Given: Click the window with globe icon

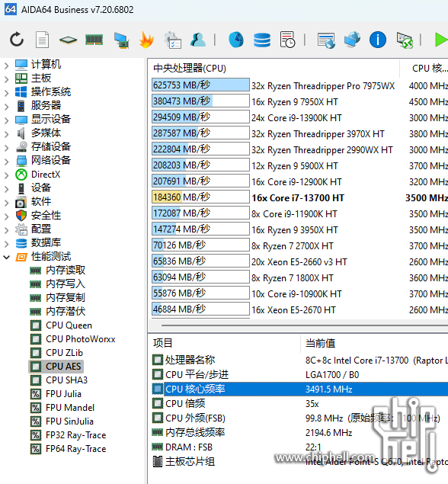Looking at the screenshot, I should point(326,40).
